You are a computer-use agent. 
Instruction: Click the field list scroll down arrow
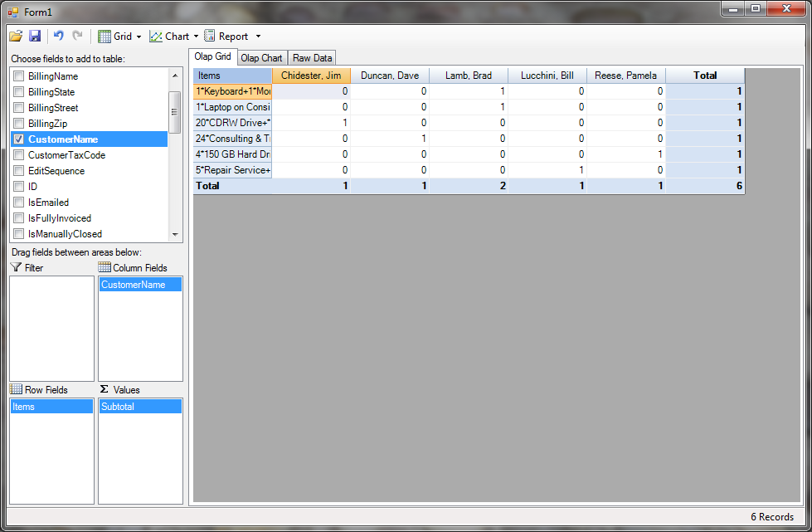(x=175, y=234)
